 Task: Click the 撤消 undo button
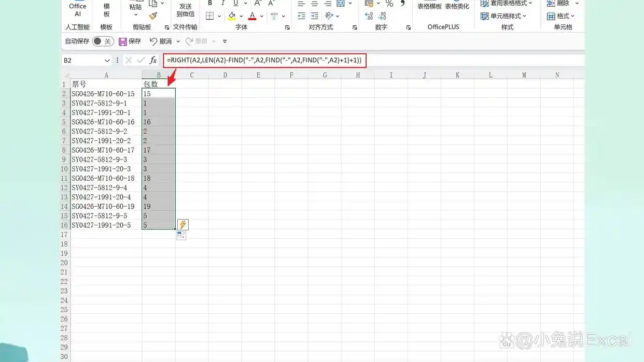point(161,41)
